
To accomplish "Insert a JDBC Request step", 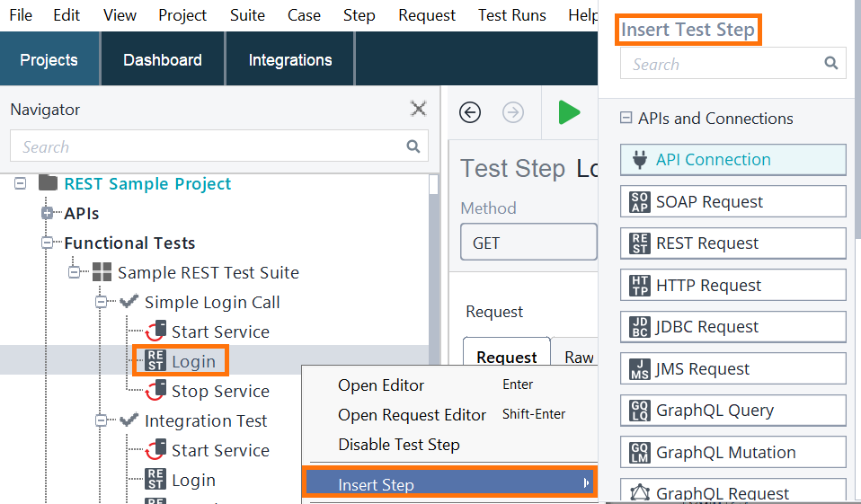I will pyautogui.click(x=732, y=327).
